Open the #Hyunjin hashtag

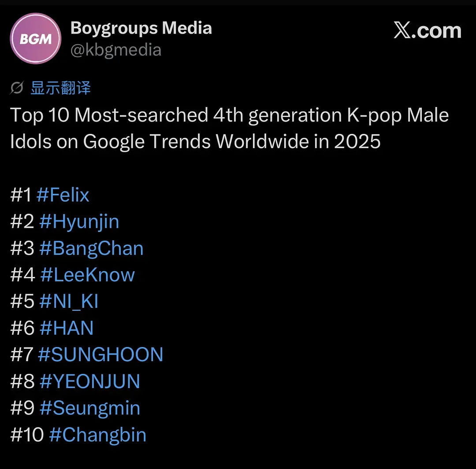(x=79, y=222)
